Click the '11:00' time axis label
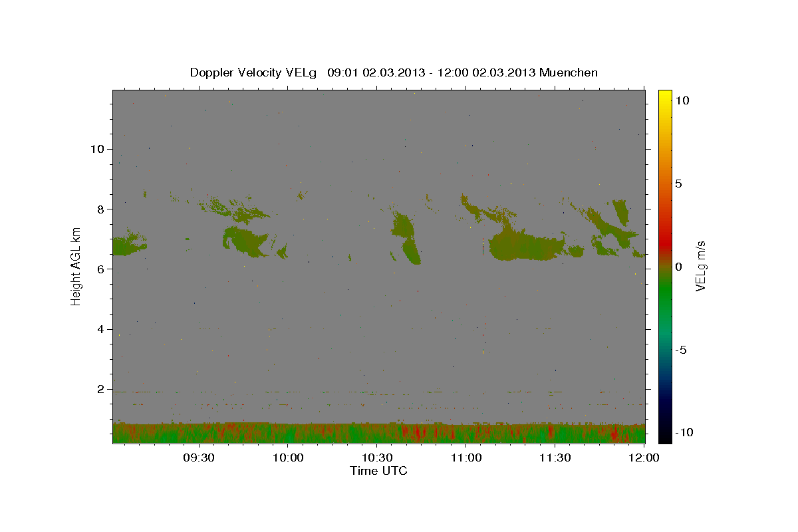This screenshot has height=532, width=798. coord(466,458)
